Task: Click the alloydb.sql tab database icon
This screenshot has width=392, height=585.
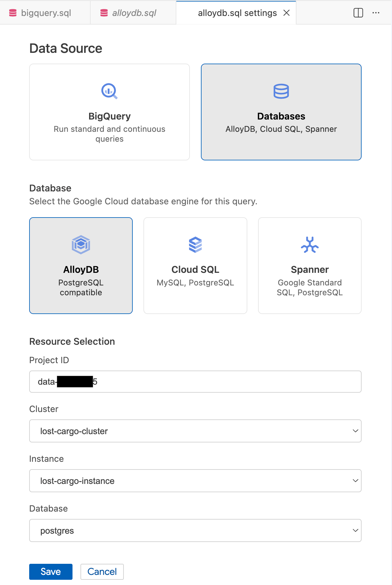Action: point(104,13)
